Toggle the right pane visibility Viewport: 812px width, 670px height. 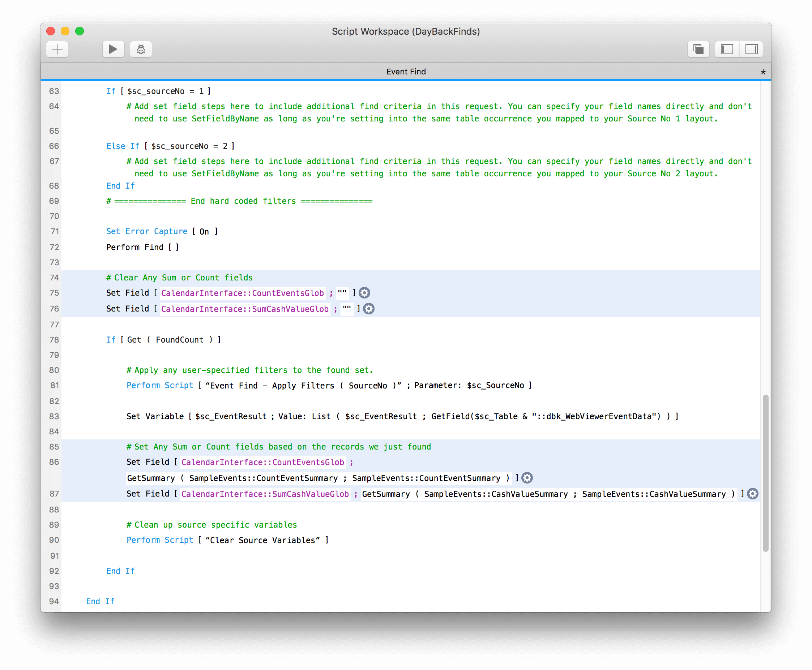pyautogui.click(x=751, y=49)
